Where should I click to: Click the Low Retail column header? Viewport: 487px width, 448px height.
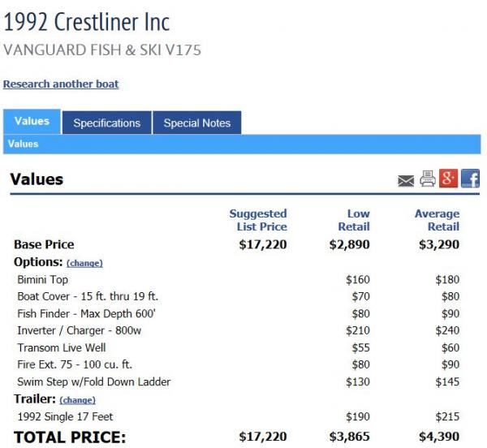(354, 220)
